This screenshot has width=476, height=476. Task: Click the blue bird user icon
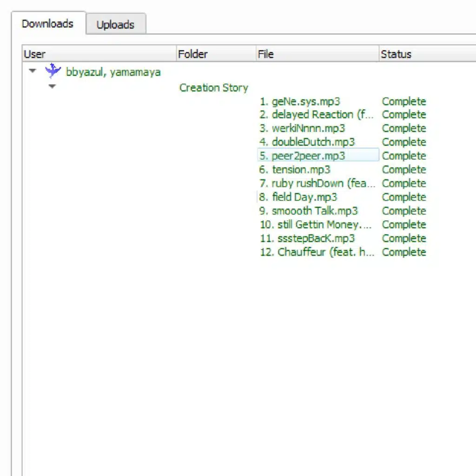[53, 71]
